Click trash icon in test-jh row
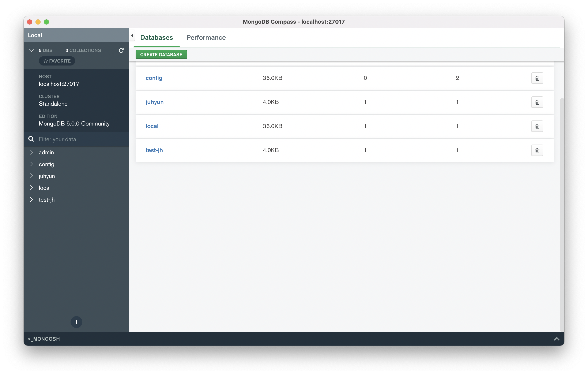Image resolution: width=588 pixels, height=377 pixels. 537,150
